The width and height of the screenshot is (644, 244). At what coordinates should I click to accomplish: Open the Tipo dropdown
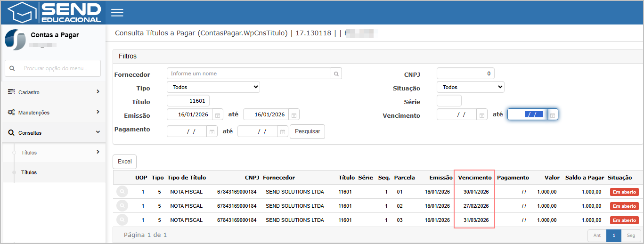(213, 87)
